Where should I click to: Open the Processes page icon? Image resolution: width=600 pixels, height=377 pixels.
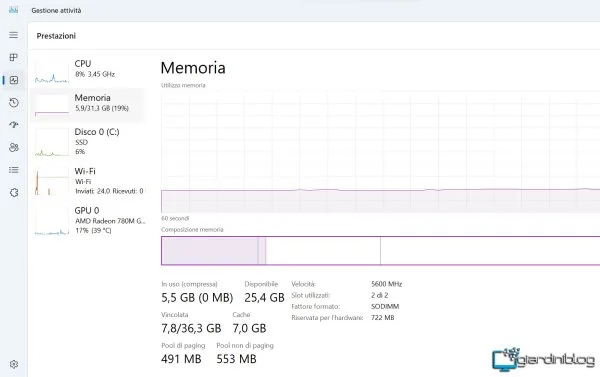[14, 57]
